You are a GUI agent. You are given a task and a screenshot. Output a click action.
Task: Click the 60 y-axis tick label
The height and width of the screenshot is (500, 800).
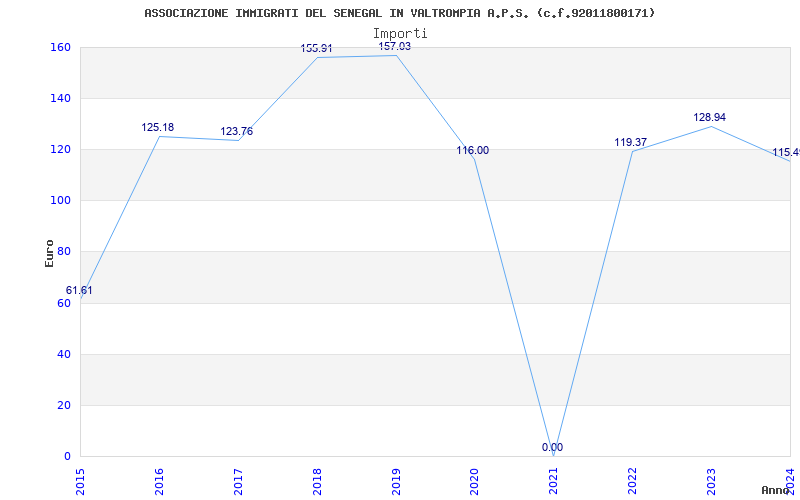point(63,303)
